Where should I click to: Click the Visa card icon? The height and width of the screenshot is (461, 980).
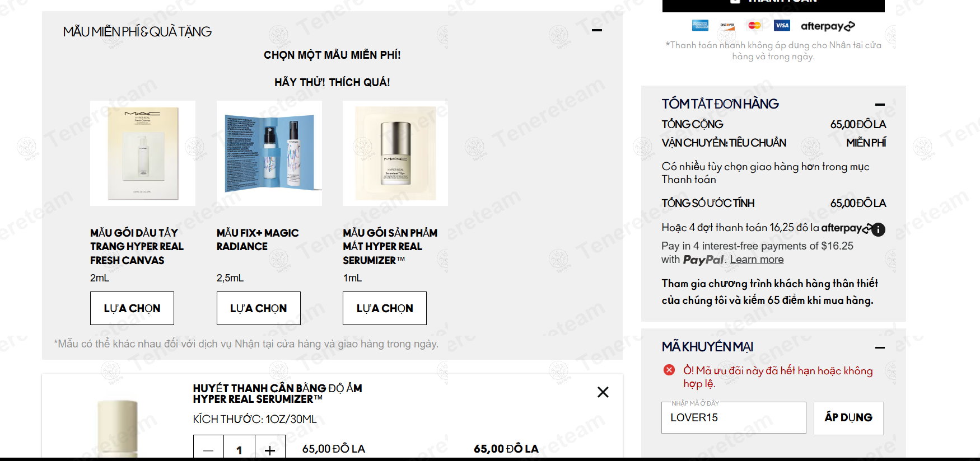pos(782,25)
